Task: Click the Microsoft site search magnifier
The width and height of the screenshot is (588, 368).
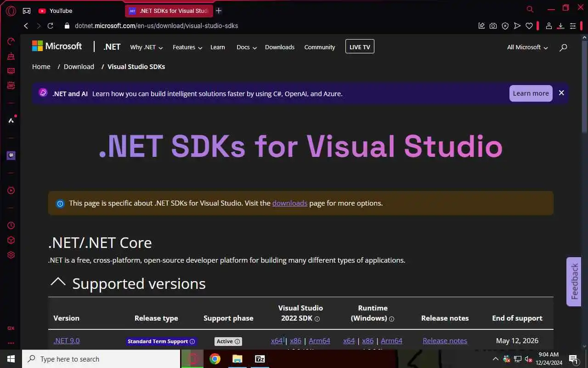Action: [564, 47]
